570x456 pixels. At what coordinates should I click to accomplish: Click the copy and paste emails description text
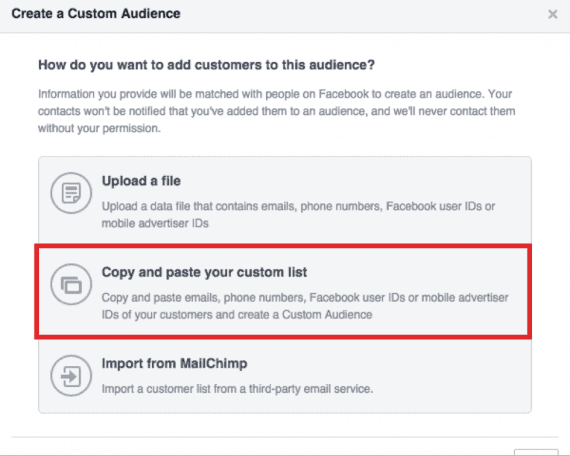tap(305, 306)
